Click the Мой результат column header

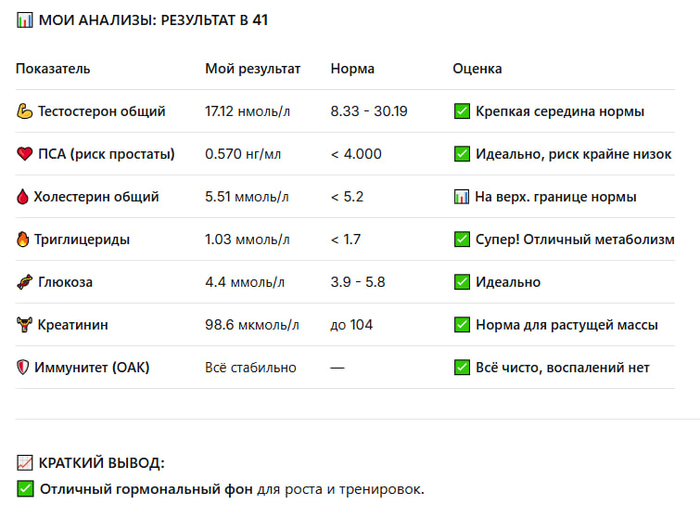coord(252,69)
